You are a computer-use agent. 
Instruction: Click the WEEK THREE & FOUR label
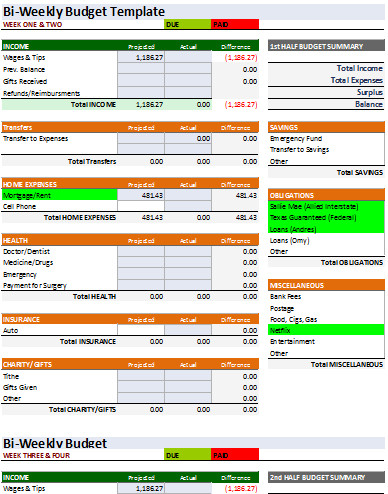pos(36,455)
